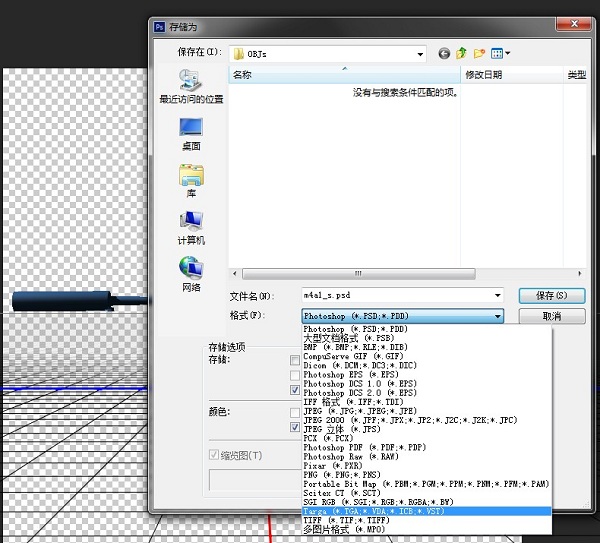
Task: Click the 取消 cancel button
Action: tap(552, 316)
